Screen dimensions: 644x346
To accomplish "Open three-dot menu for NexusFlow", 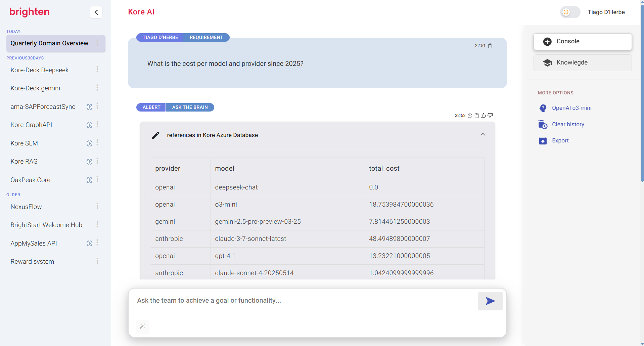I will coord(97,206).
